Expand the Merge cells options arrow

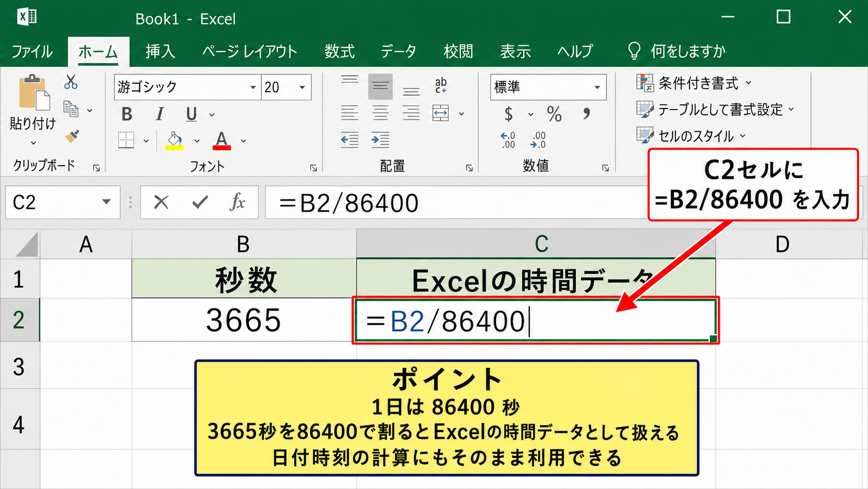(x=461, y=114)
